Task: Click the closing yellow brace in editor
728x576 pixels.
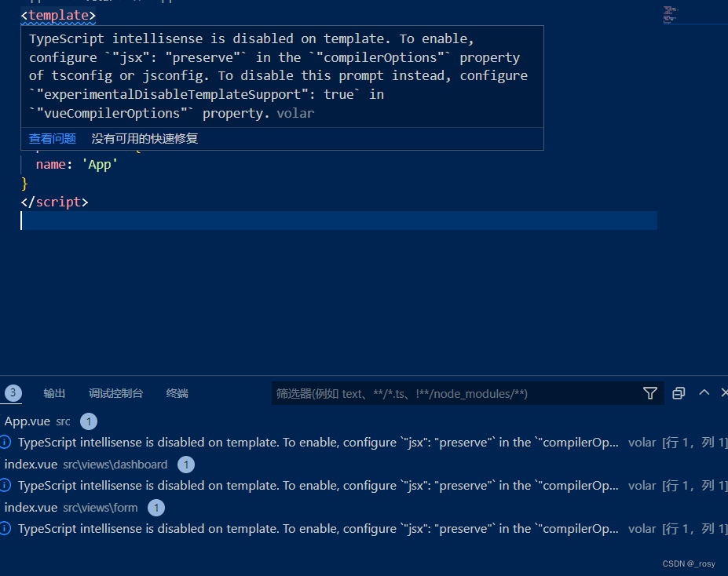Action: point(24,183)
